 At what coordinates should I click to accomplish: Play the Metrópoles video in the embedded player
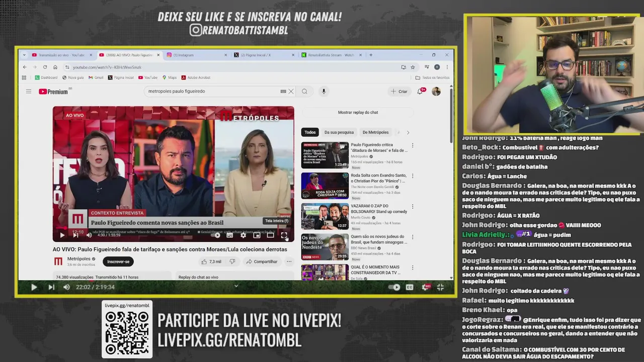coord(62,235)
